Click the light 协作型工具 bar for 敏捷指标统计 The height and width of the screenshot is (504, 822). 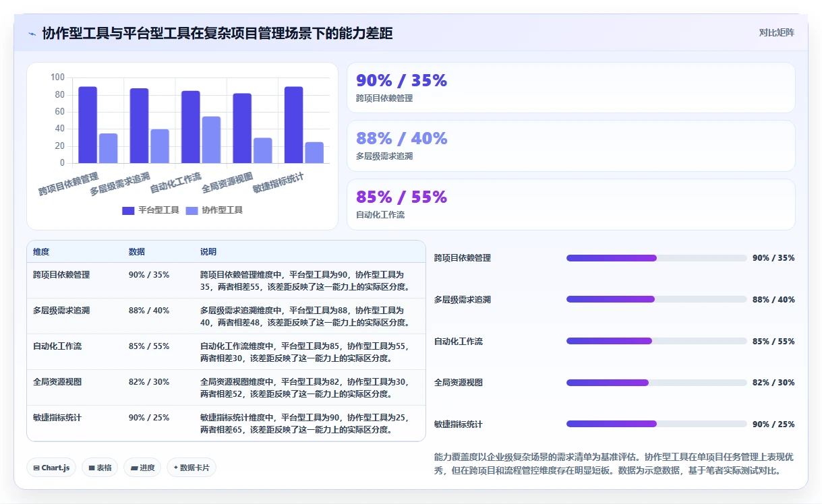coord(314,152)
